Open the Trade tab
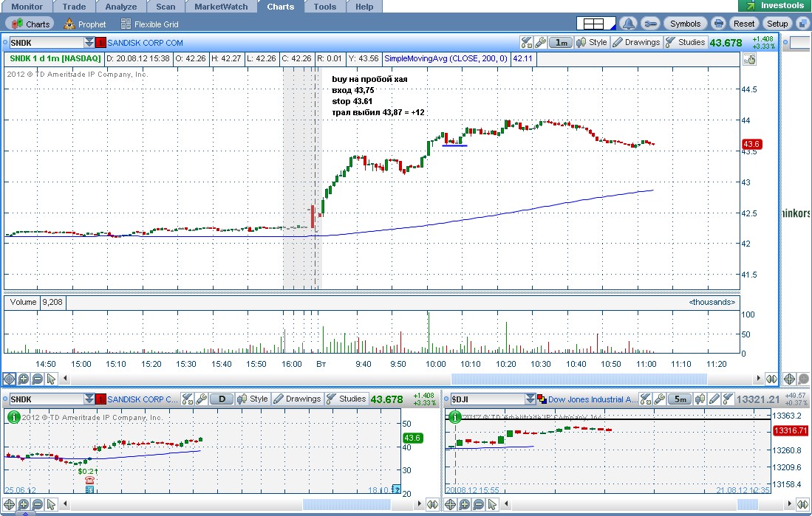 74,7
